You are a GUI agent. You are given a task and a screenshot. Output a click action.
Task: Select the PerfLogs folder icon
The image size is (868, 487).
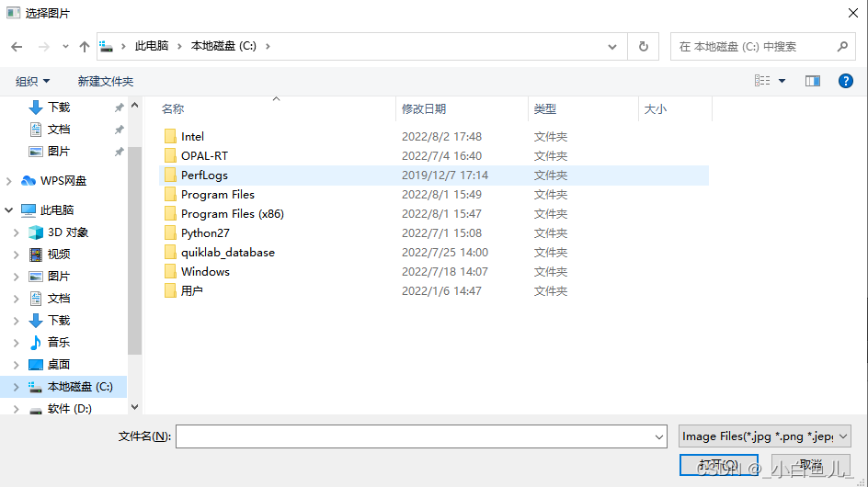click(170, 176)
